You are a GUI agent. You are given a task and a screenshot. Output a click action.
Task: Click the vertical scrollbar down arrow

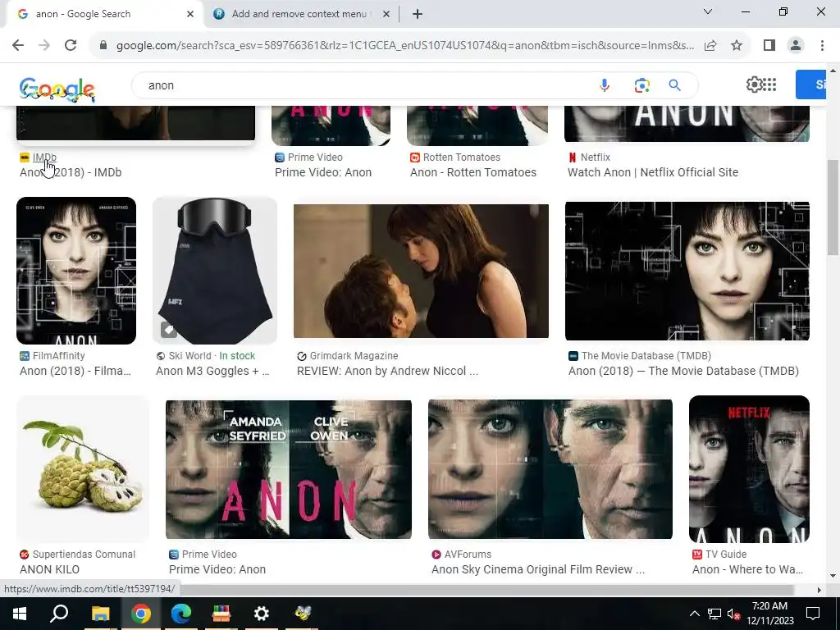point(833,576)
